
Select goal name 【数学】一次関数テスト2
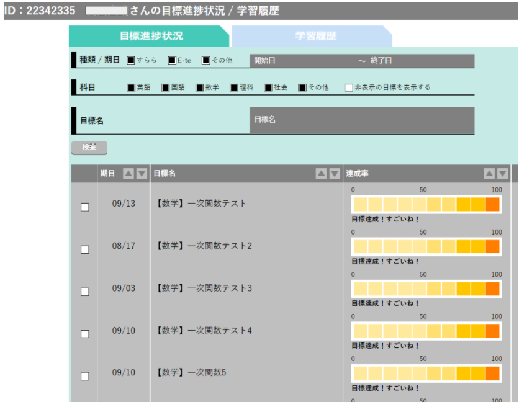click(204, 246)
